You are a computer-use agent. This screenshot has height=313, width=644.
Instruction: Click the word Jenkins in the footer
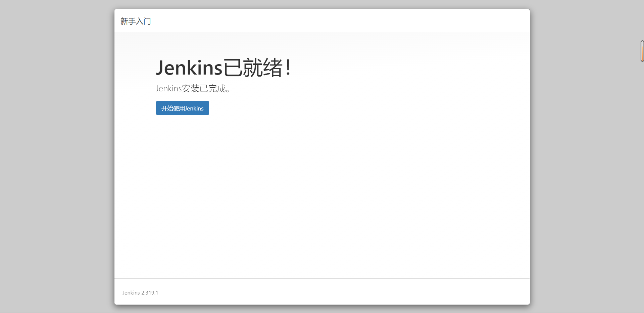coord(131,293)
